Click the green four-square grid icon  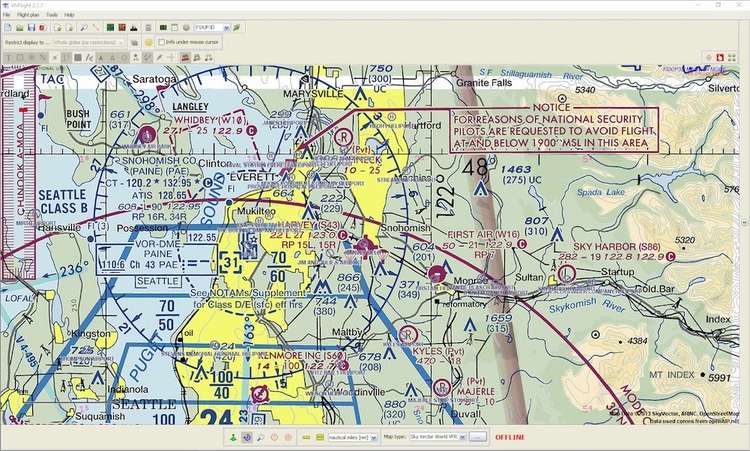coord(731,57)
